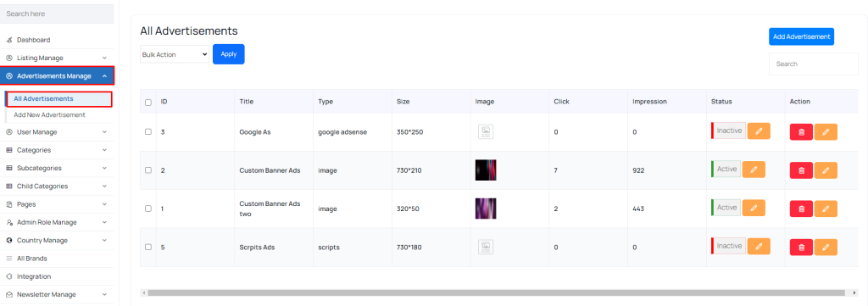Click Active status badge for ID 1

(x=726, y=208)
